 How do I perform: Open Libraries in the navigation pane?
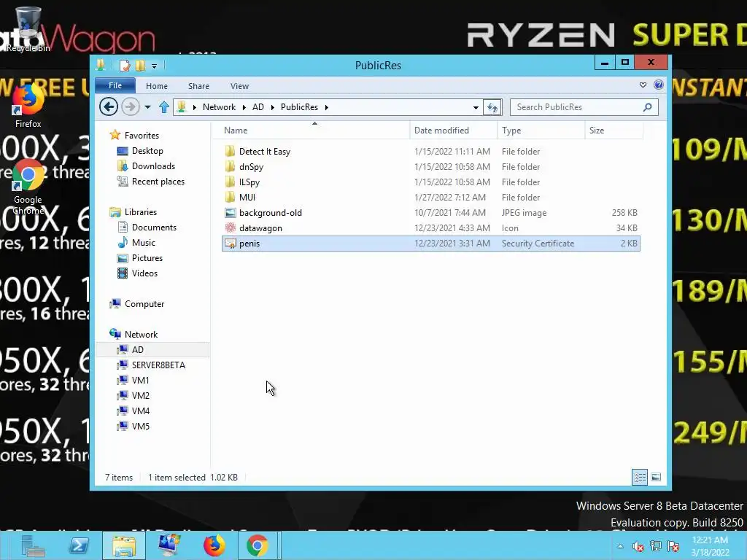[141, 212]
